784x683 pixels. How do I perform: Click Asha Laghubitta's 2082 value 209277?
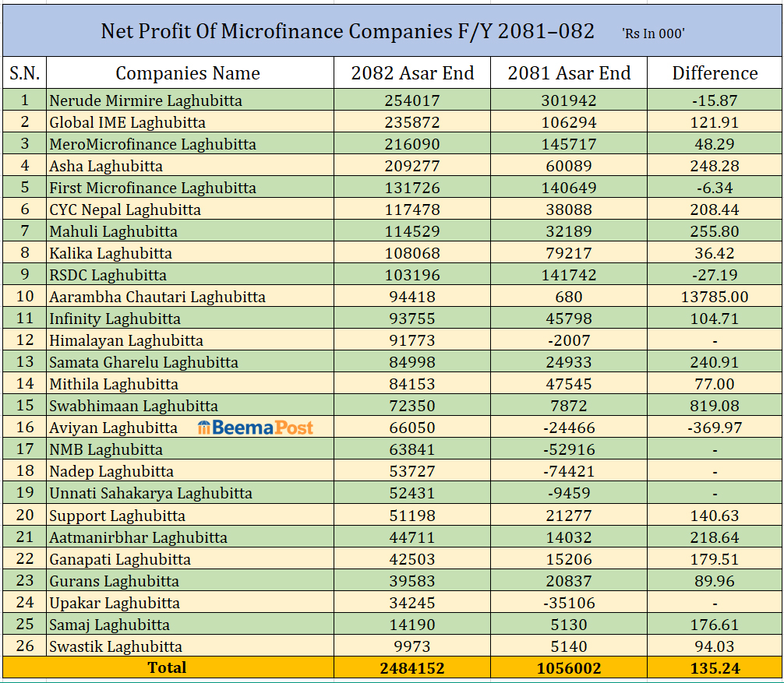tap(412, 166)
